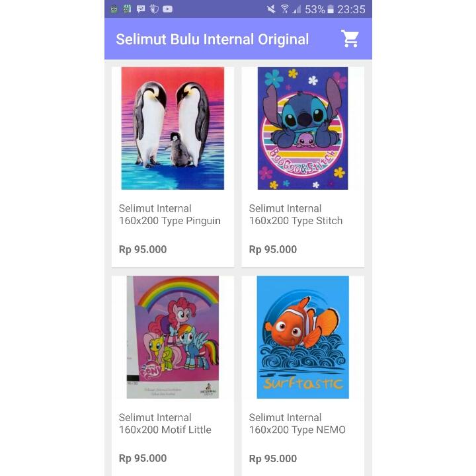Tap the YouTube status bar icon
The height and width of the screenshot is (476, 476).
point(167,9)
